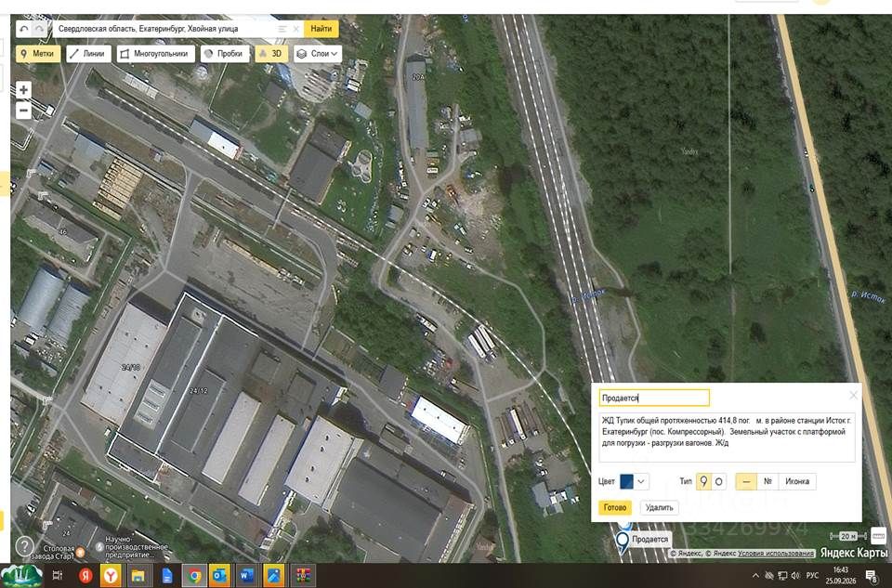Viewport: 892px width, 588px height.
Task: Click the Продается placemark pin on map
Action: [623, 542]
